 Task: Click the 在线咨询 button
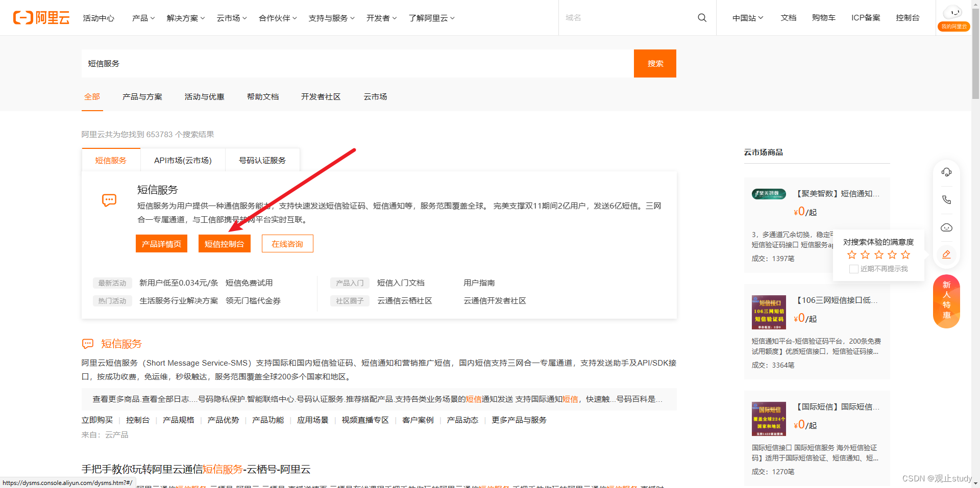[287, 244]
